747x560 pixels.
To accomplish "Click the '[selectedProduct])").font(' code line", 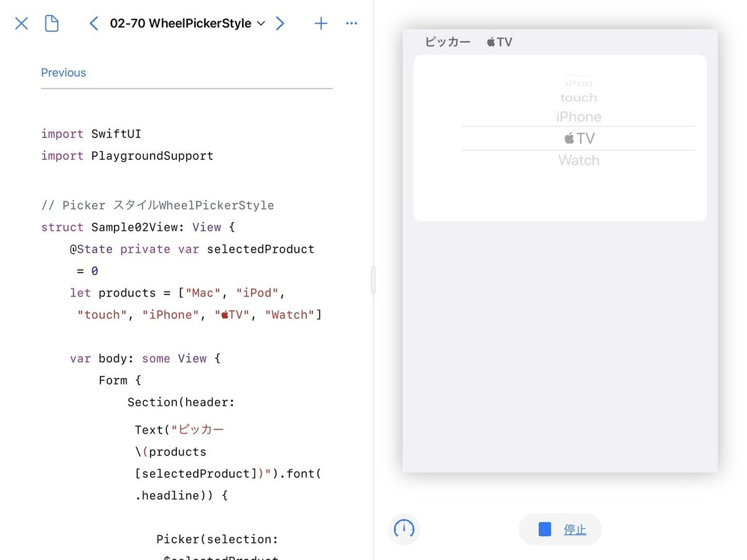I will point(228,474).
